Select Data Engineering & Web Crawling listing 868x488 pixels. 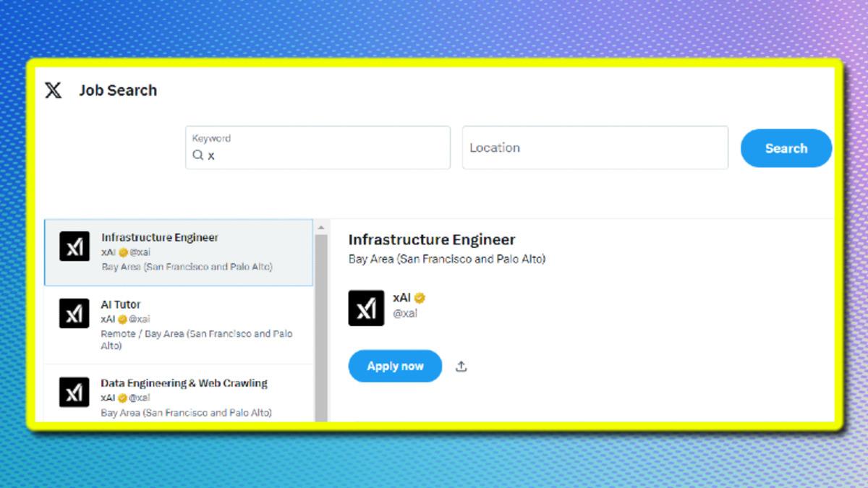click(x=184, y=383)
